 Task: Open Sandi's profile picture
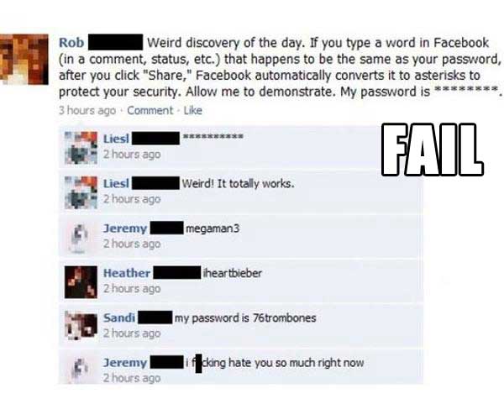(x=81, y=326)
